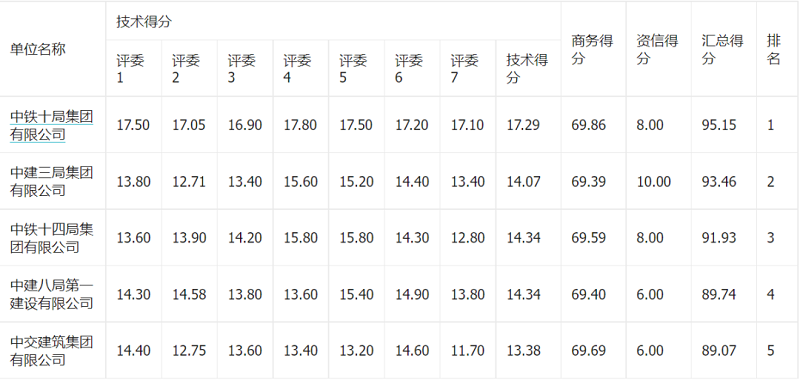Image resolution: width=800 pixels, height=380 pixels.
Task: Select the 10.00 credit score cell
Action: (x=654, y=182)
